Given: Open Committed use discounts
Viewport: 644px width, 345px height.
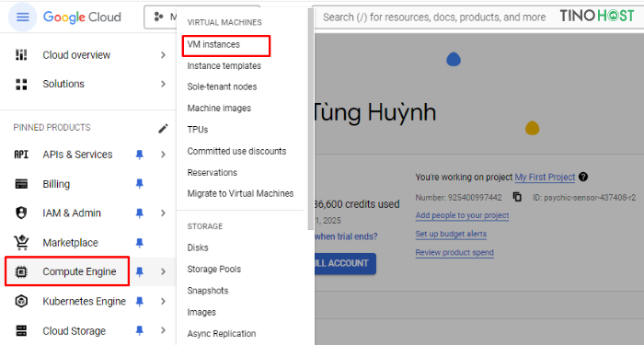Looking at the screenshot, I should [237, 151].
